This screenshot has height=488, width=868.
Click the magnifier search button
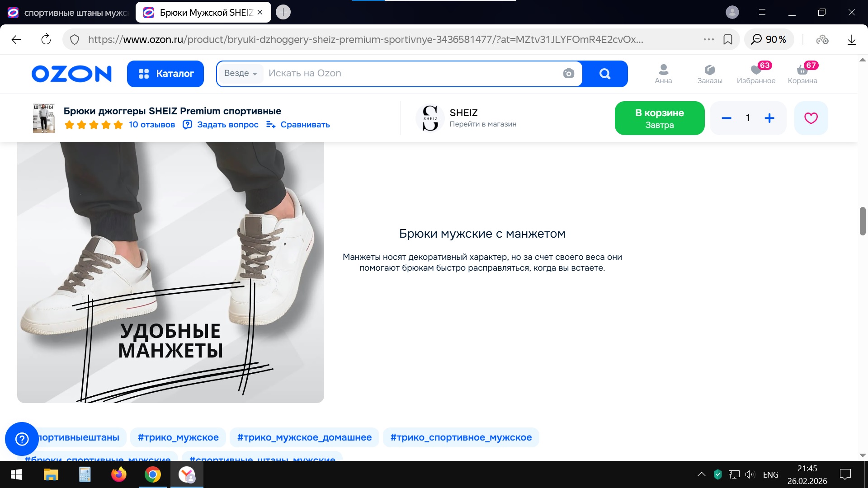[604, 74]
